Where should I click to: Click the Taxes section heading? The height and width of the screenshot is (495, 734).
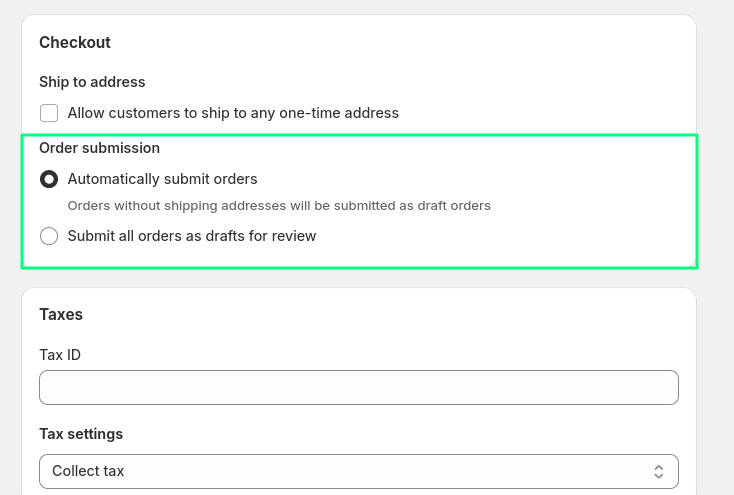pyautogui.click(x=61, y=315)
